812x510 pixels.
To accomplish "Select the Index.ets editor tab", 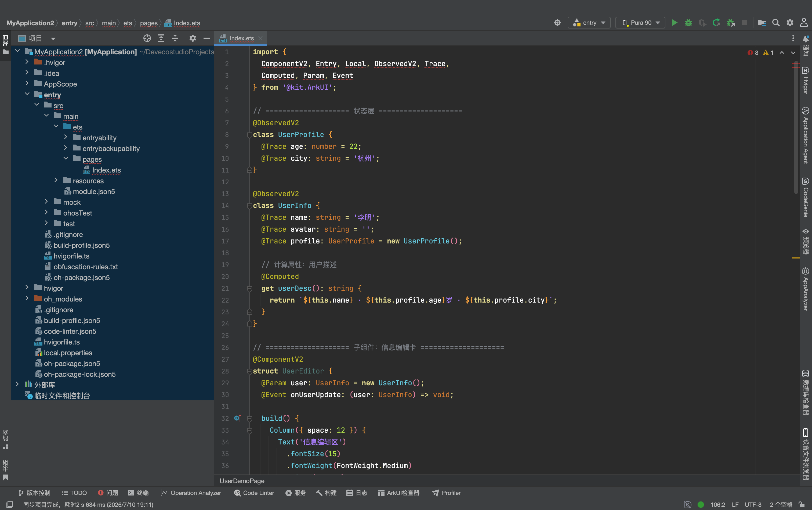I will [241, 38].
